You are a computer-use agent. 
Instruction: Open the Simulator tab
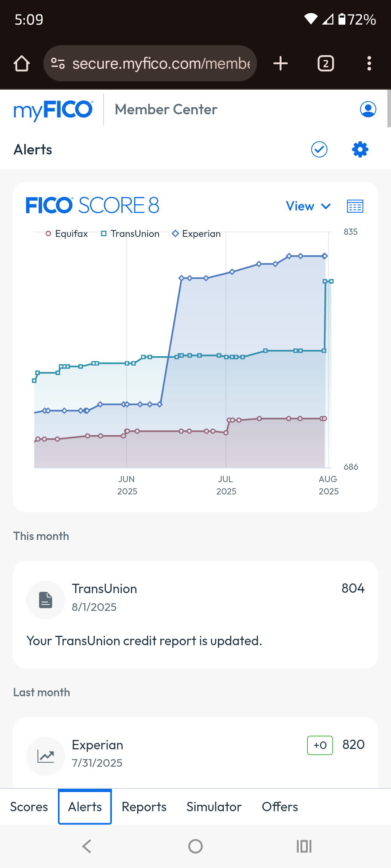pos(214,807)
